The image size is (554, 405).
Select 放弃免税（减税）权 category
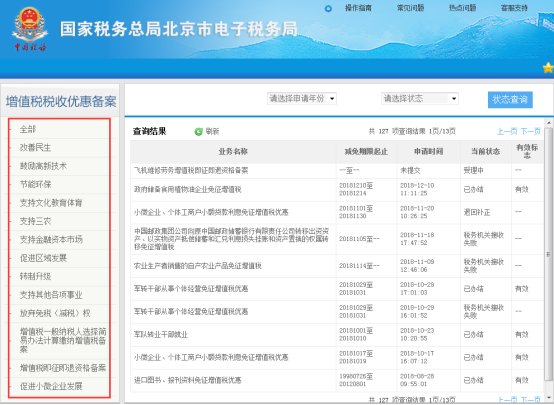55,313
